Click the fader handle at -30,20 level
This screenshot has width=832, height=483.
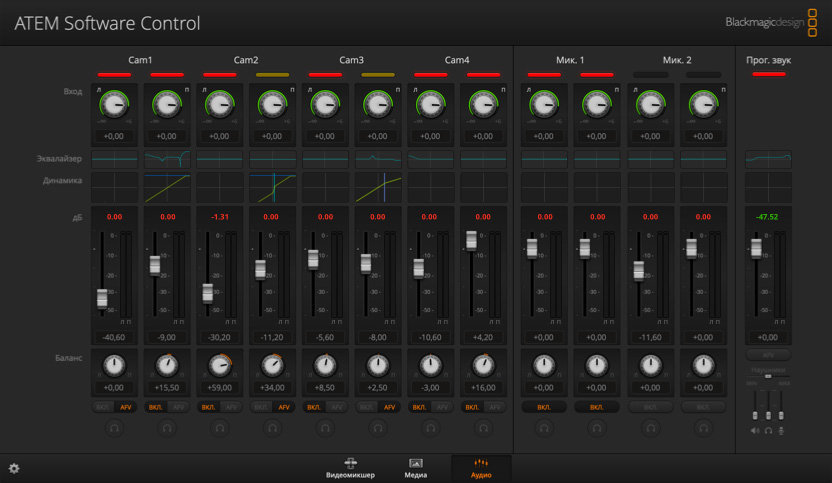[208, 292]
